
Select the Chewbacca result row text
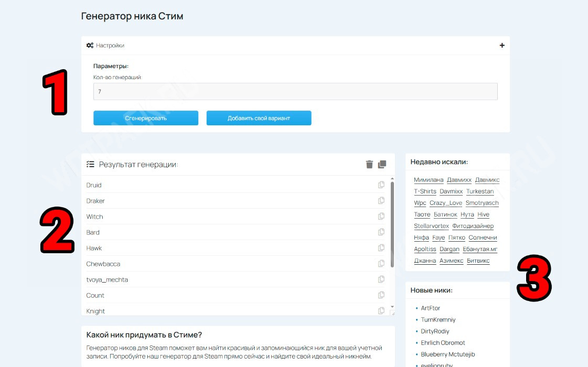coord(103,264)
